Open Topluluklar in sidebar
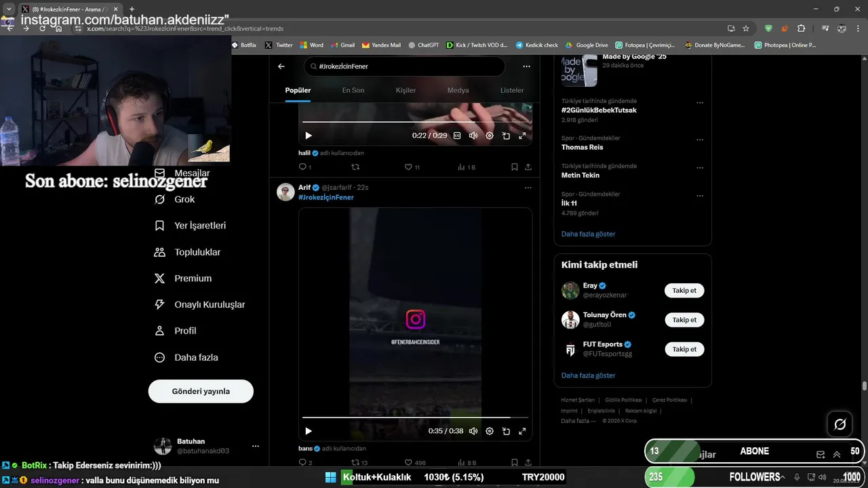This screenshot has height=488, width=868. 188,252
